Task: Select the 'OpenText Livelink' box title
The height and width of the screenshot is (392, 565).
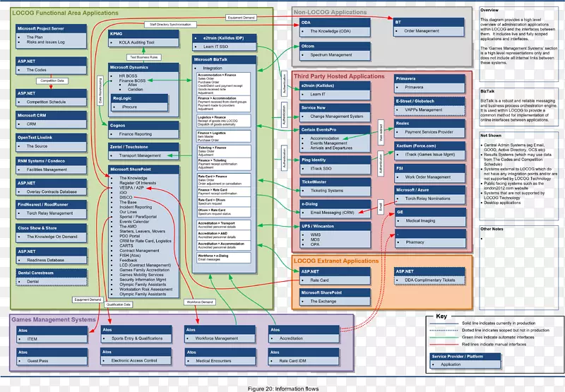Action: tap(35, 138)
